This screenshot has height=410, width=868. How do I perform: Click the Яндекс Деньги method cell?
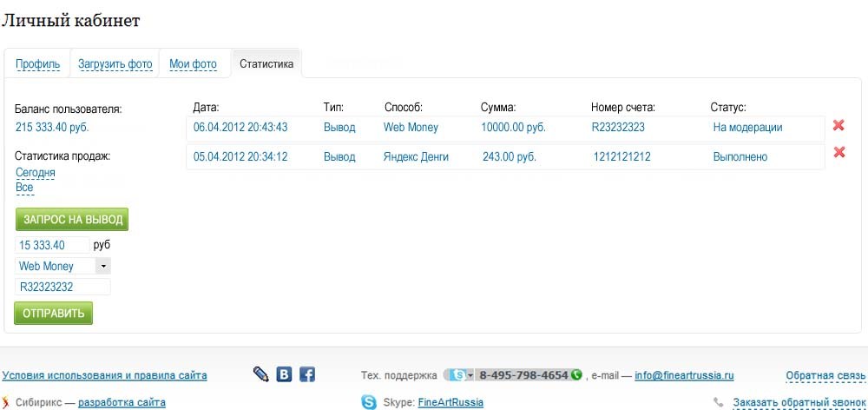click(x=416, y=157)
